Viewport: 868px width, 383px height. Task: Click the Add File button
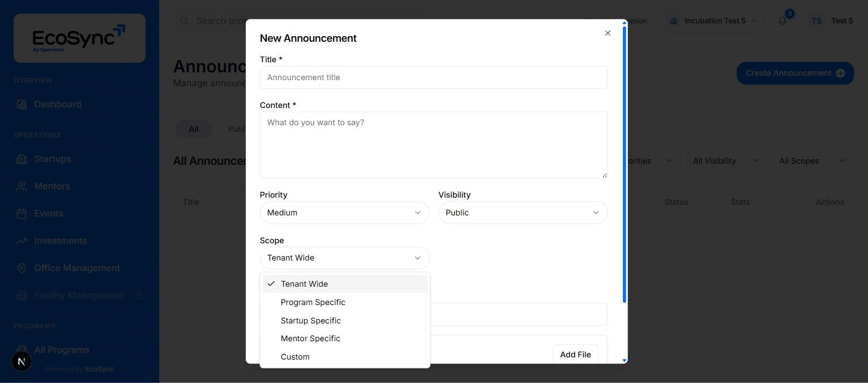(576, 354)
